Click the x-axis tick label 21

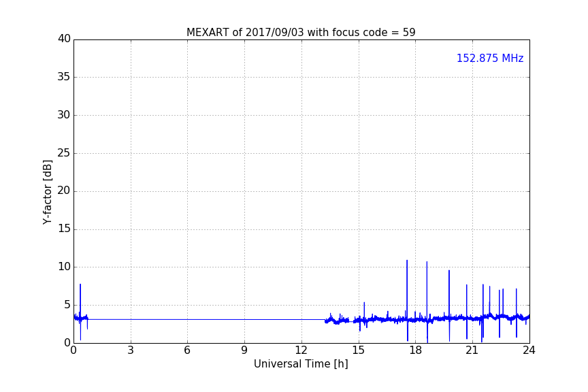(472, 350)
